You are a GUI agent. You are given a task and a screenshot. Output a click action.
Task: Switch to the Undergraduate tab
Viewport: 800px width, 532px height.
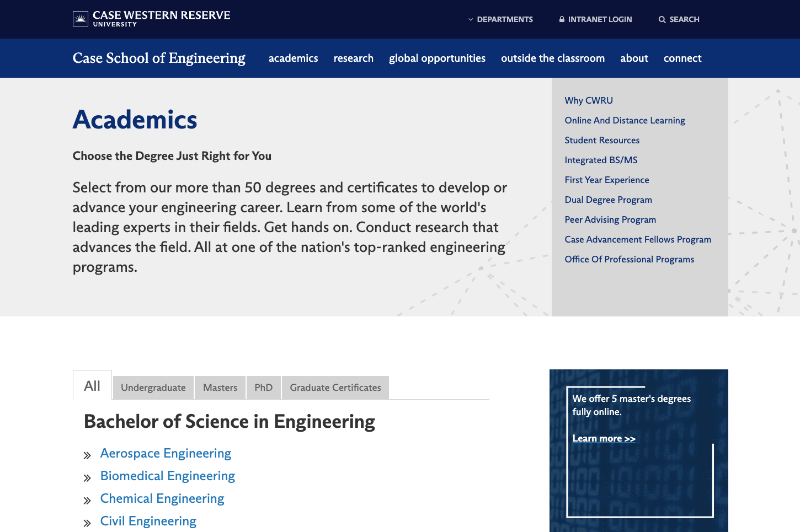click(153, 388)
